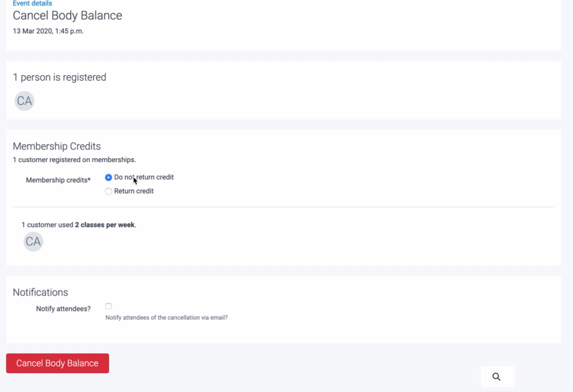Click the Return credit label text
This screenshot has width=573, height=392.
134,191
